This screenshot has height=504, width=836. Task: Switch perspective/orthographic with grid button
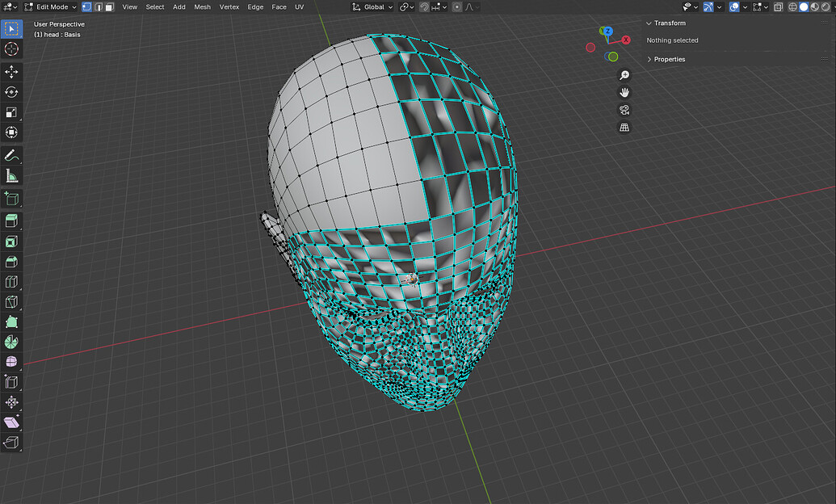click(x=624, y=128)
